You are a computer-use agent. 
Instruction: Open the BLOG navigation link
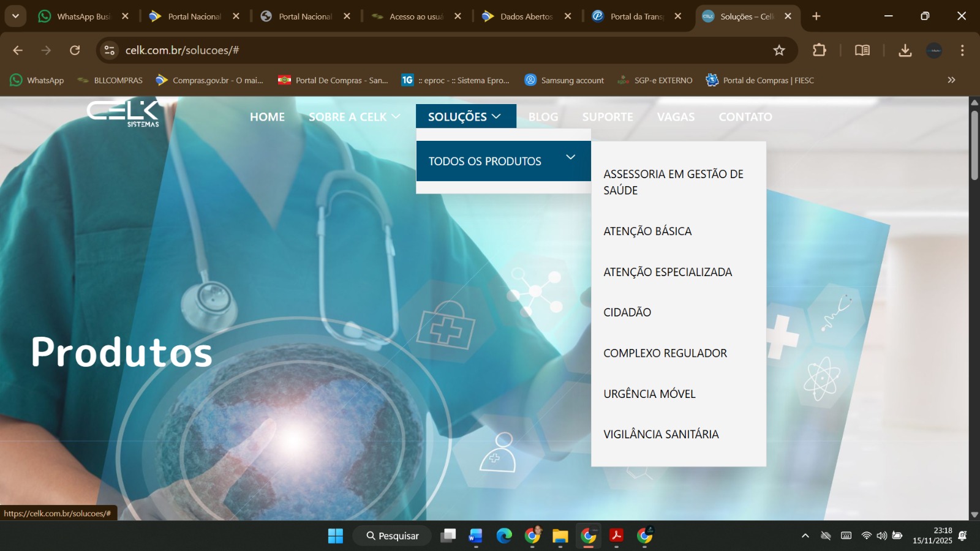click(543, 116)
